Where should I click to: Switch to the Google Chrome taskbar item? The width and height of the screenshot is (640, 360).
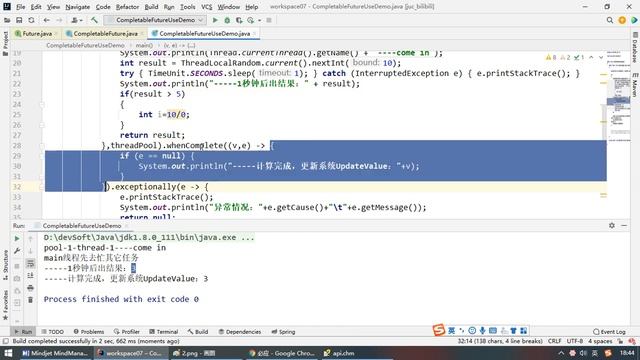coord(281,353)
